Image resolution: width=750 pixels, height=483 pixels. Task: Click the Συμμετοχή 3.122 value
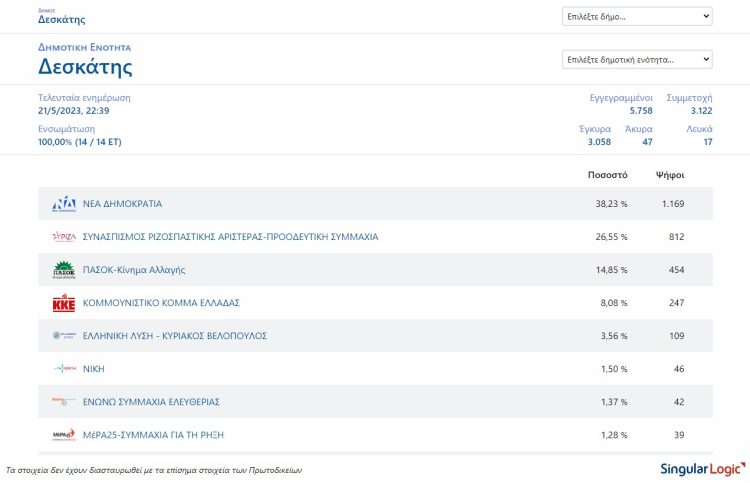(701, 110)
